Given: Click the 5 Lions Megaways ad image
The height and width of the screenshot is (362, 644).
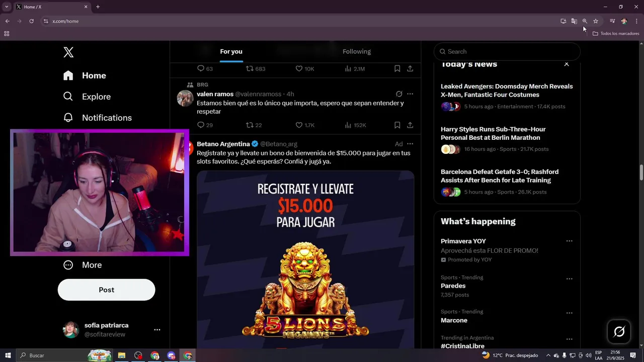Looking at the screenshot, I should 305,259.
